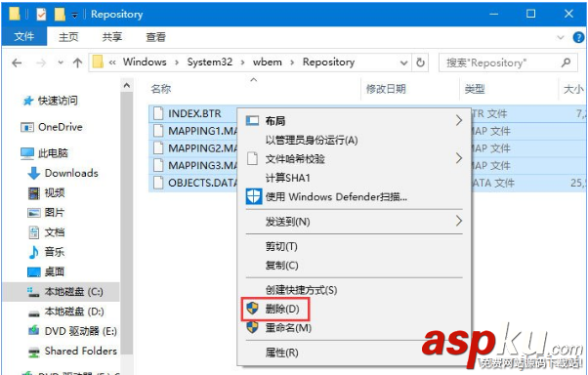Sort by 大小 column header
This screenshot has width=588, height=375.
[573, 89]
